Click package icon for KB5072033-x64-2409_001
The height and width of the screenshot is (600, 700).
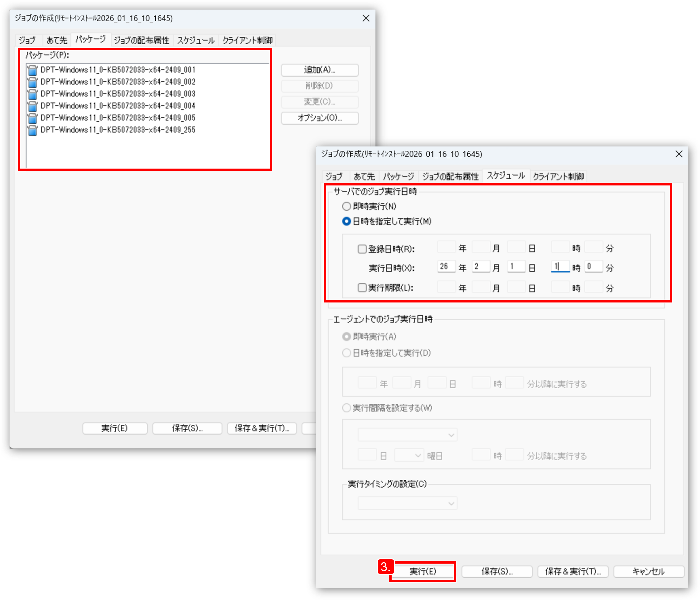point(32,70)
